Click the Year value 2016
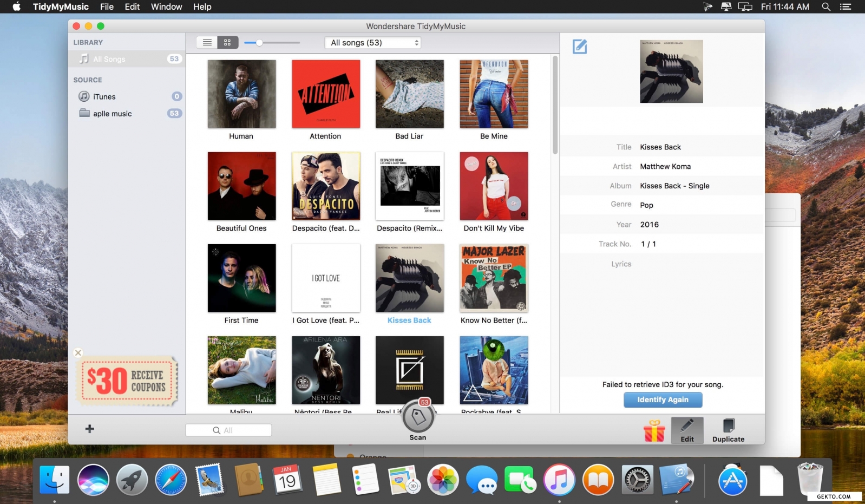This screenshot has height=504, width=865. click(x=649, y=225)
